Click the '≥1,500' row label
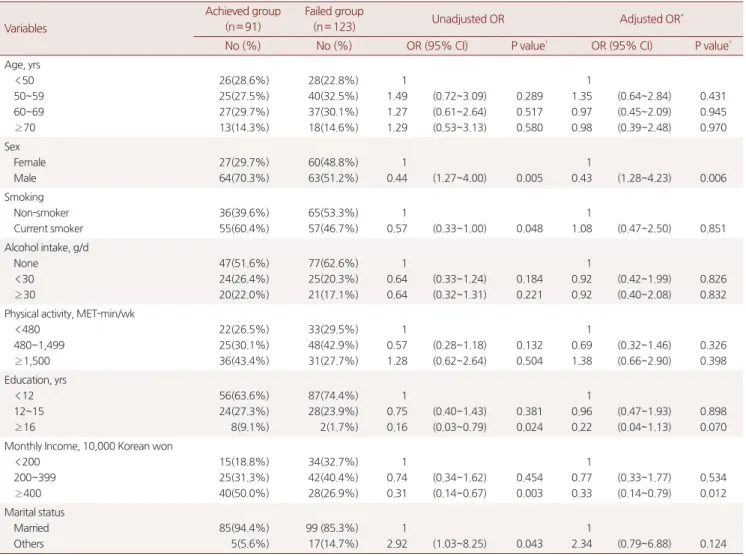The width and height of the screenshot is (746, 556). [32, 361]
